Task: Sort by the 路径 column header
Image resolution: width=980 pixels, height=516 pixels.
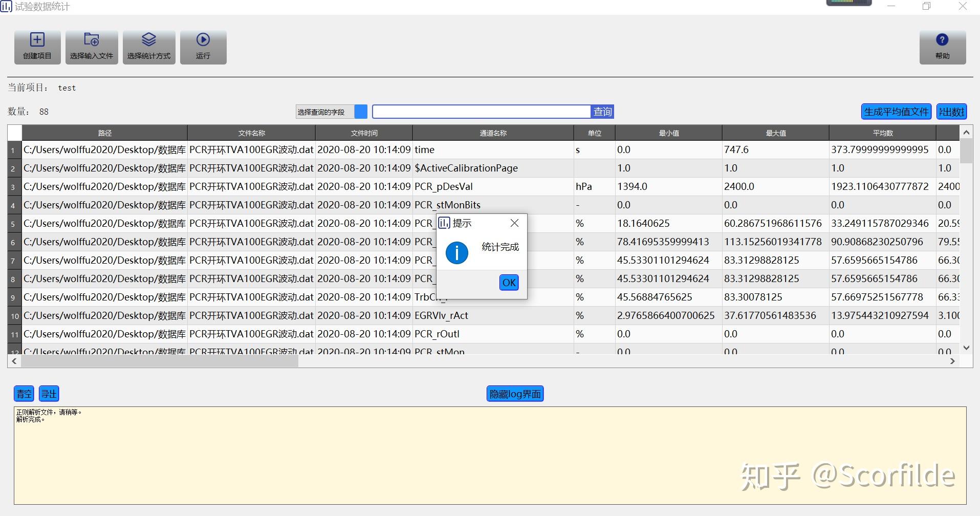Action: [x=104, y=133]
